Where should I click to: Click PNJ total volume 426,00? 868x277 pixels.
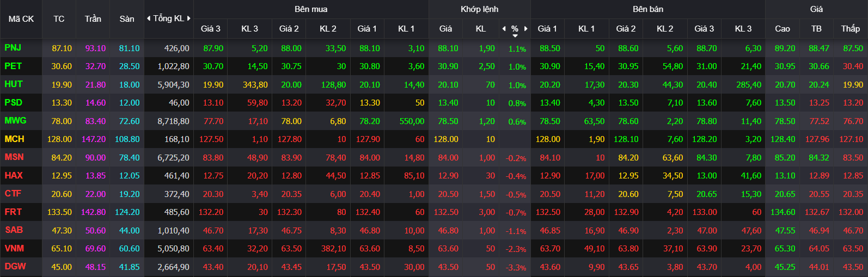(x=177, y=48)
